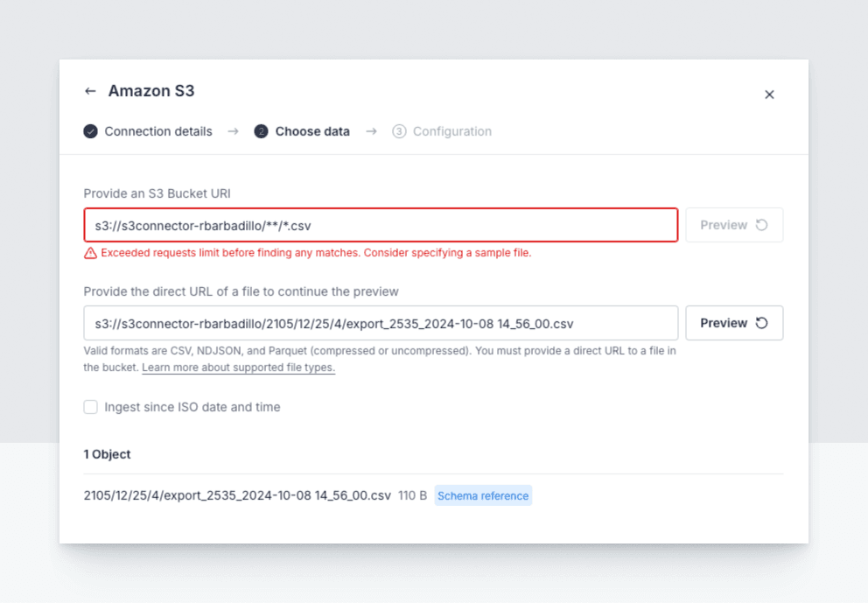Click the refresh icon in the enabled Preview button
This screenshot has height=603, width=868.
(x=762, y=323)
